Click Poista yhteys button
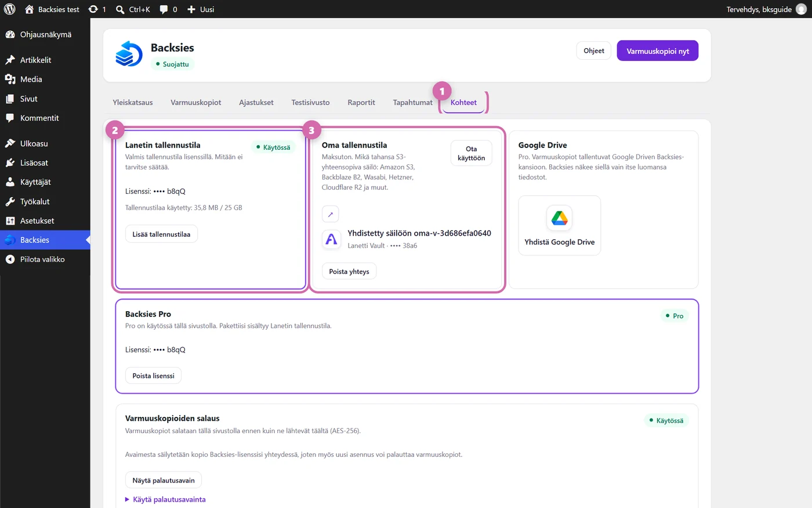The width and height of the screenshot is (812, 508). click(349, 271)
